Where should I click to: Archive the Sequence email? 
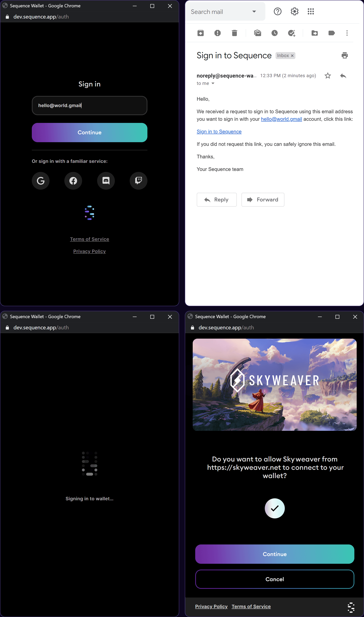point(200,33)
